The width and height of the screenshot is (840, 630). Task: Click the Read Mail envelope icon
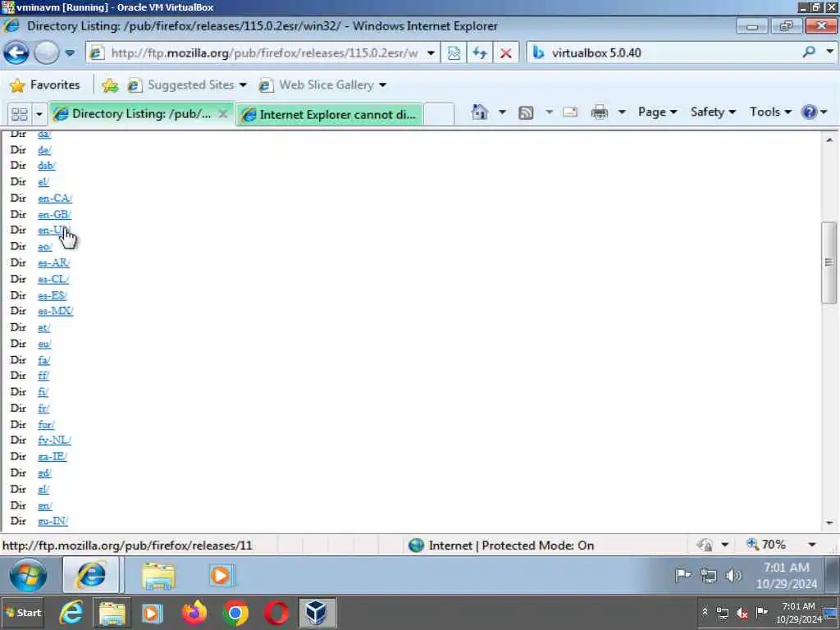(570, 112)
